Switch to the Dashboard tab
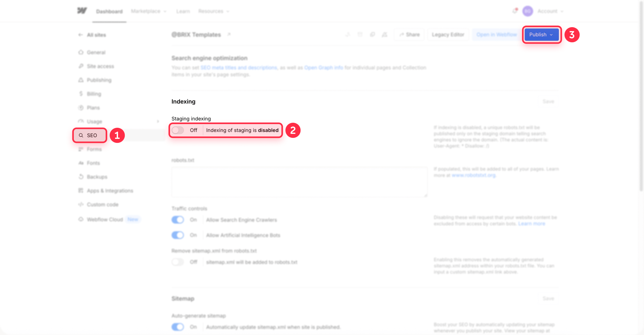 click(x=109, y=11)
